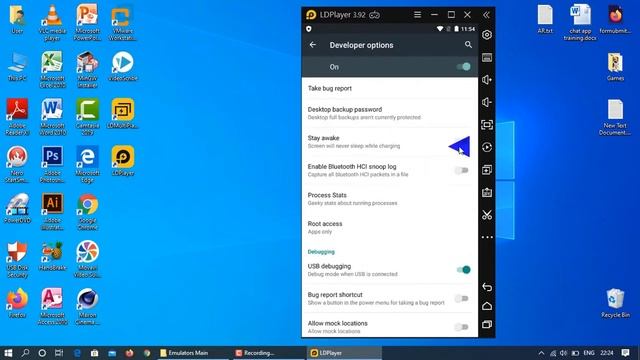Image resolution: width=640 pixels, height=360 pixels.
Task: Open Google Chrome desktop shortcut
Action: click(x=87, y=211)
